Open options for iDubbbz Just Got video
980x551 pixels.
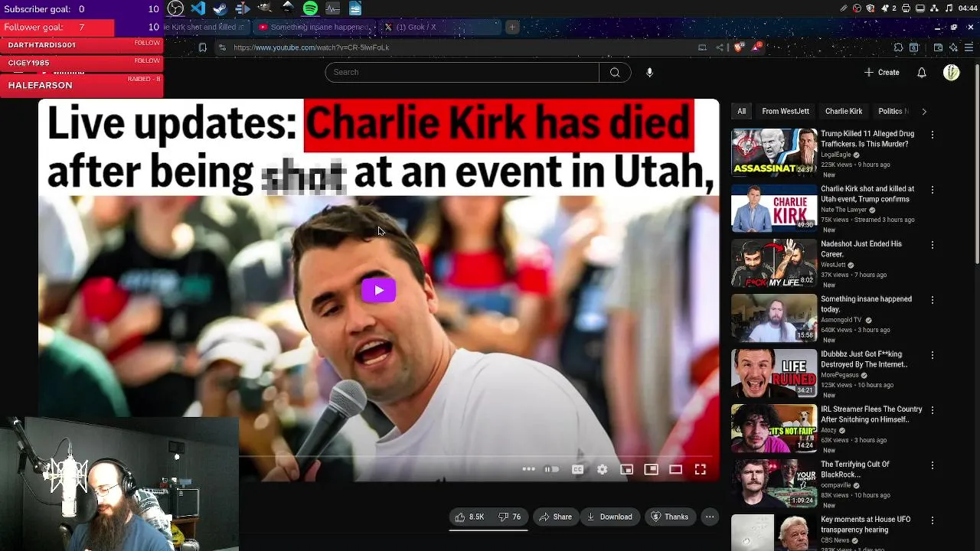point(932,355)
